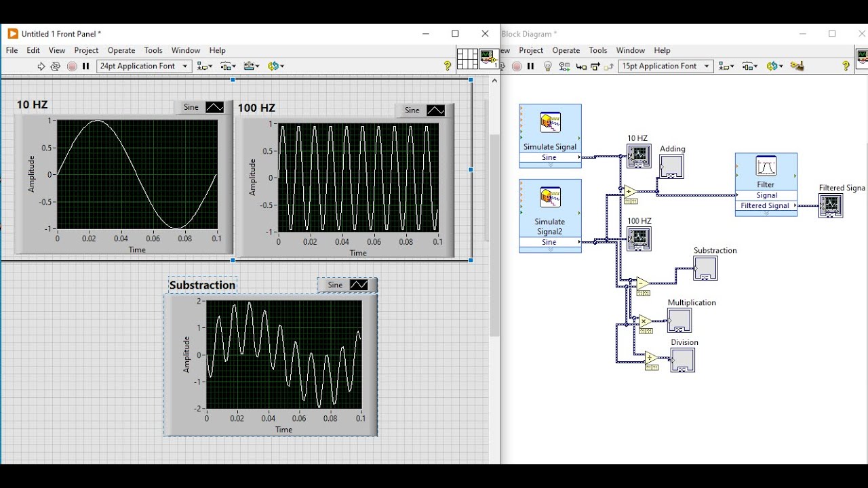868x488 pixels.
Task: Select the 10 HZ graph terminal in Block Diagram
Action: tap(639, 156)
